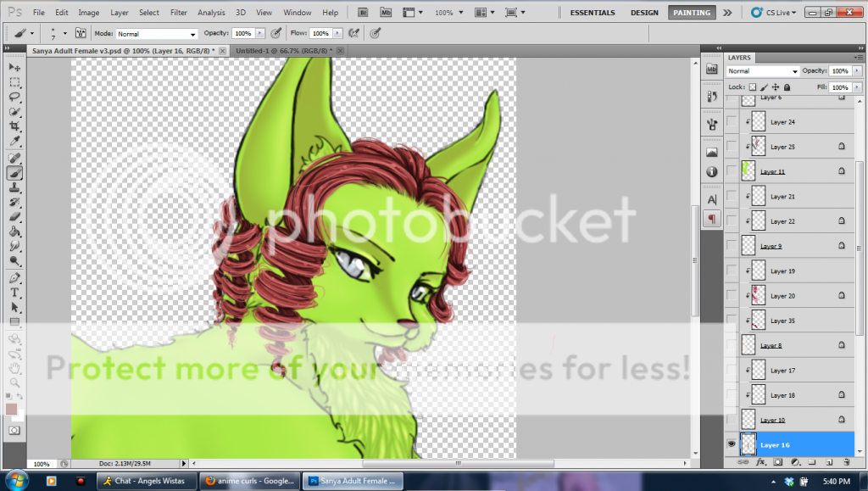Choose the Eyedropper tool
The height and width of the screenshot is (491, 868).
14,141
